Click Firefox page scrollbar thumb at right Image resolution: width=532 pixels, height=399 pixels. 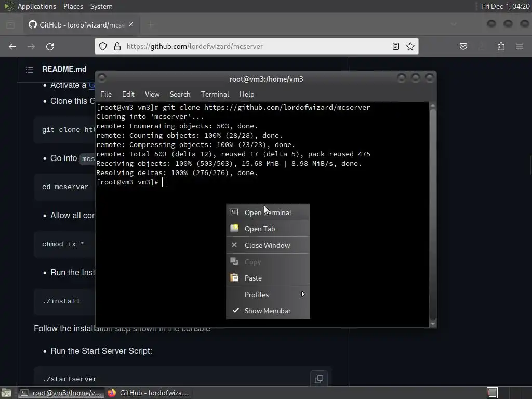click(530, 165)
